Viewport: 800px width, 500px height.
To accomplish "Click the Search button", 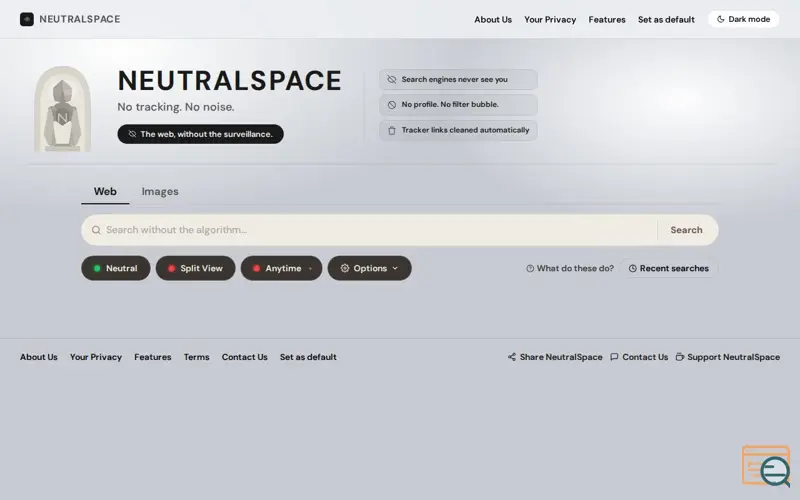I will click(x=686, y=230).
